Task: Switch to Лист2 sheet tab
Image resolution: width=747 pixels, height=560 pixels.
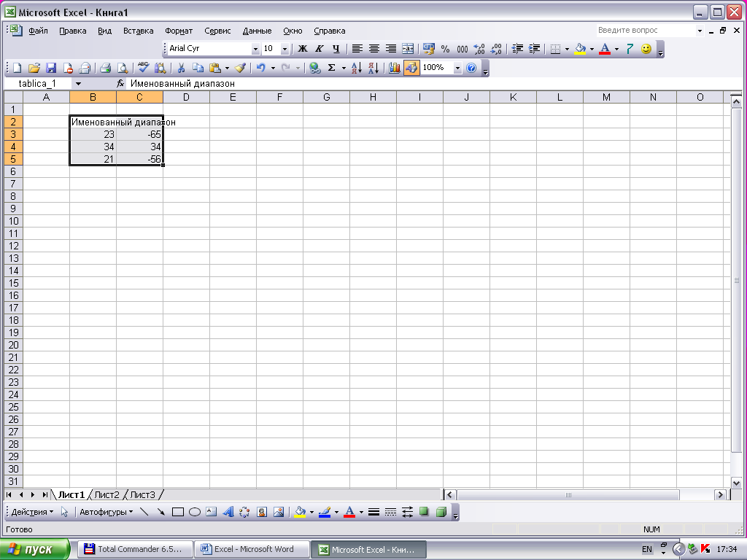Action: tap(107, 495)
